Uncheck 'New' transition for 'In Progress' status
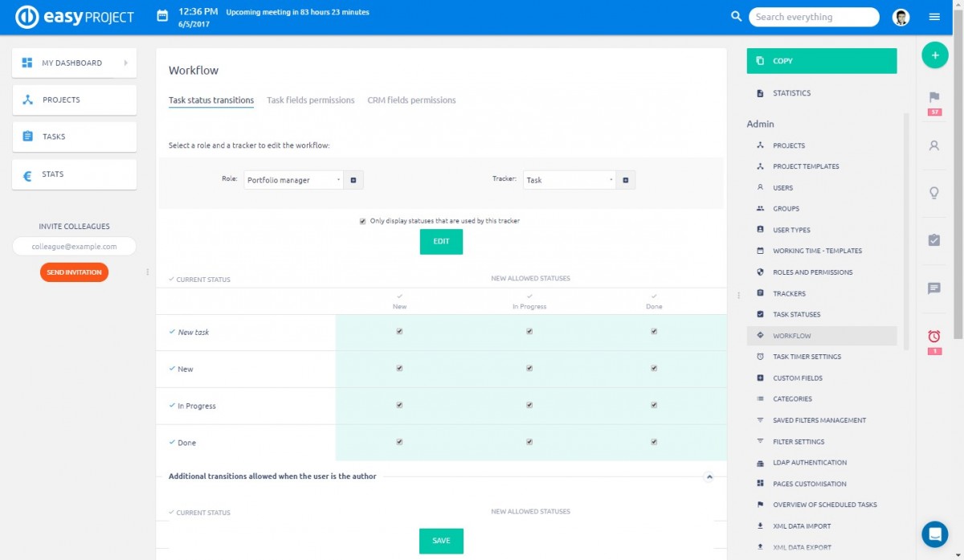This screenshot has width=964, height=560. click(x=399, y=406)
